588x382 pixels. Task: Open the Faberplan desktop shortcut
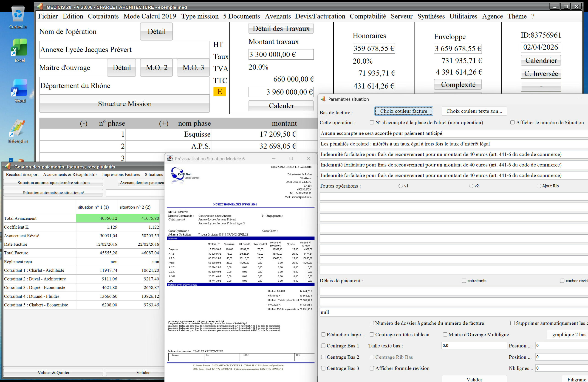tap(18, 131)
